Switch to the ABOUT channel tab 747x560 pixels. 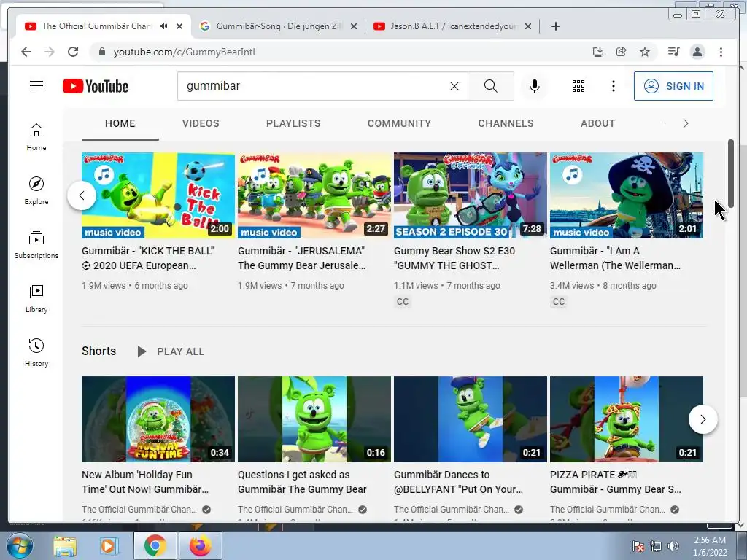pos(597,123)
